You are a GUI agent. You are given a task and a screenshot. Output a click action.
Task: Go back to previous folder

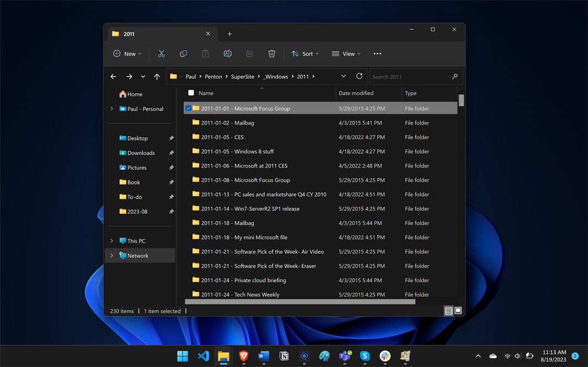click(x=114, y=77)
